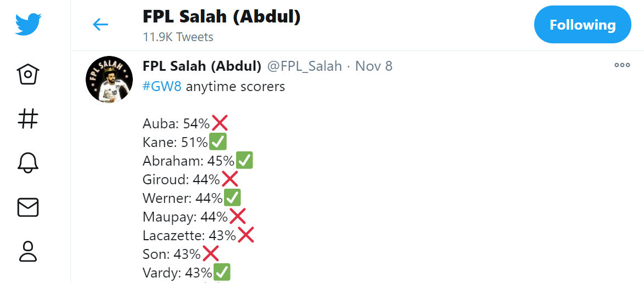Open the Messages envelope icon
644x283 pixels.
coord(28,207)
